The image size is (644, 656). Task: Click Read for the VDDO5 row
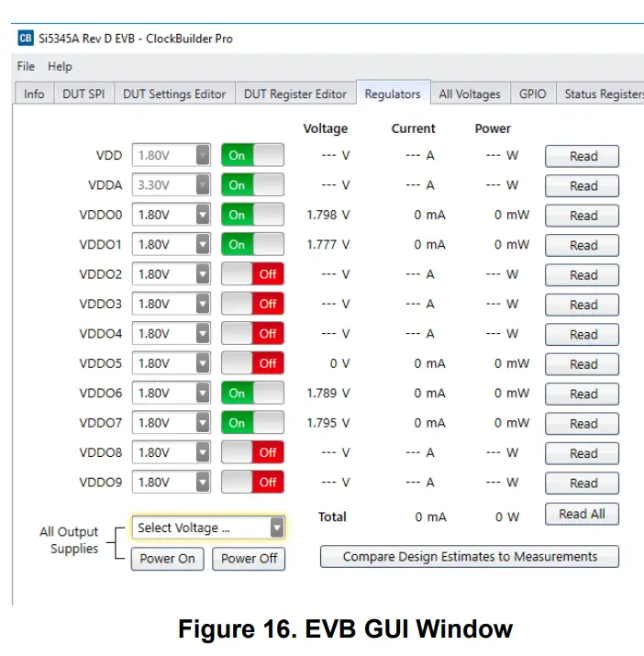(582, 364)
